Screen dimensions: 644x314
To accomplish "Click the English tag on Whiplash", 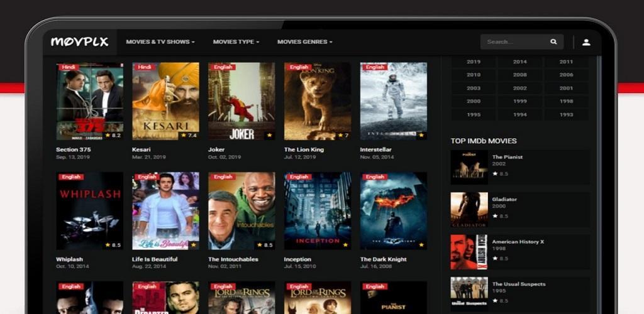I will (71, 177).
